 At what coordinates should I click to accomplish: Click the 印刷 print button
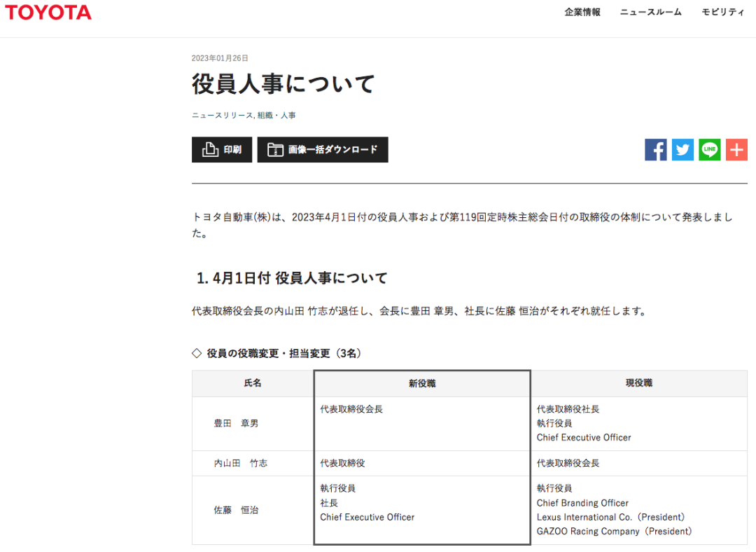(x=222, y=150)
